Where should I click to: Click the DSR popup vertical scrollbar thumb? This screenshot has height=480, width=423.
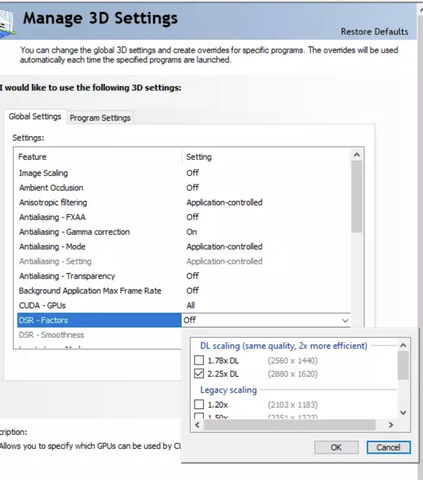pos(403,365)
